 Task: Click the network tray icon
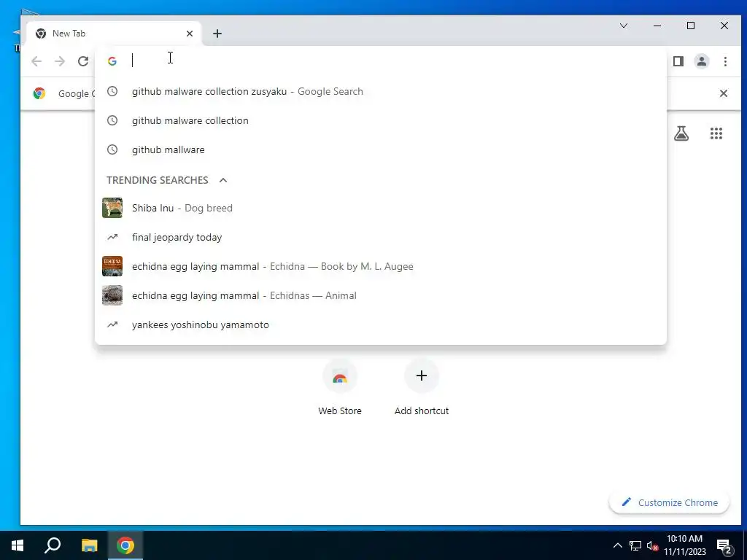(635, 545)
